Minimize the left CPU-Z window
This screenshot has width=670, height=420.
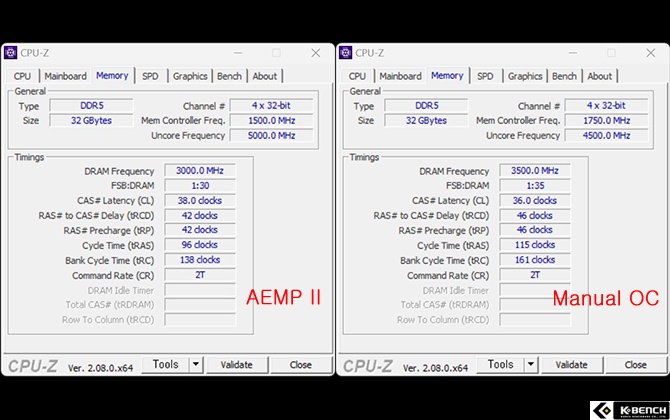tap(238, 53)
